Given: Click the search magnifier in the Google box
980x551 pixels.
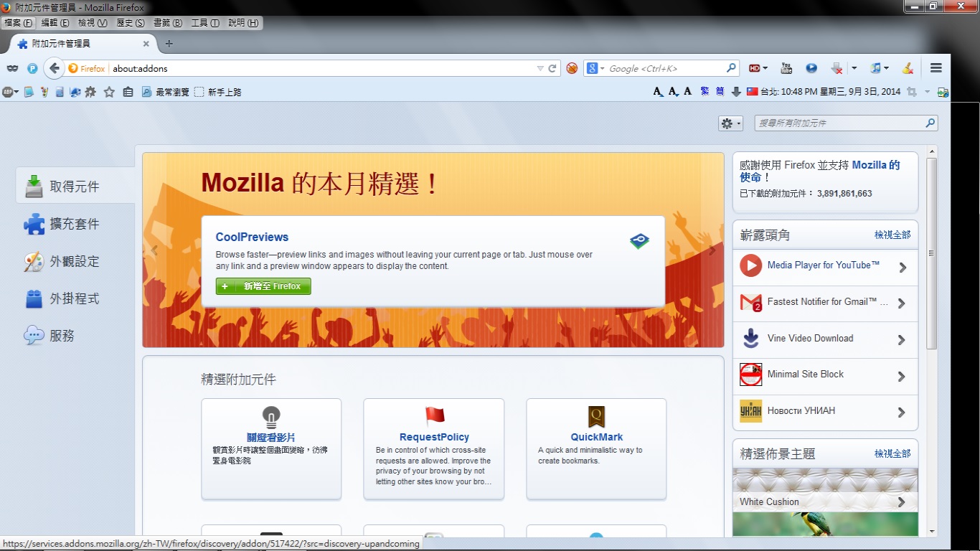Looking at the screenshot, I should coord(731,68).
